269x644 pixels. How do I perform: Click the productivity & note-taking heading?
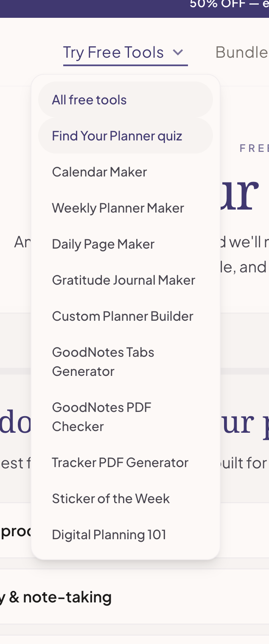(x=56, y=597)
